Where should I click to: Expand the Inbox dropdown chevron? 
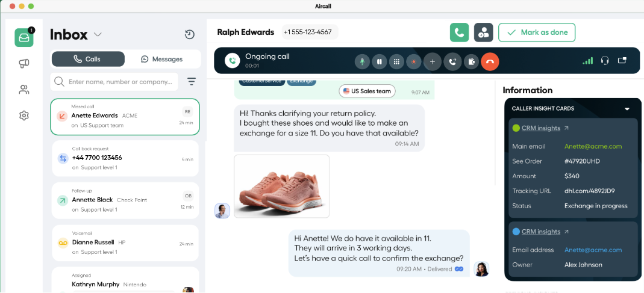click(x=98, y=34)
